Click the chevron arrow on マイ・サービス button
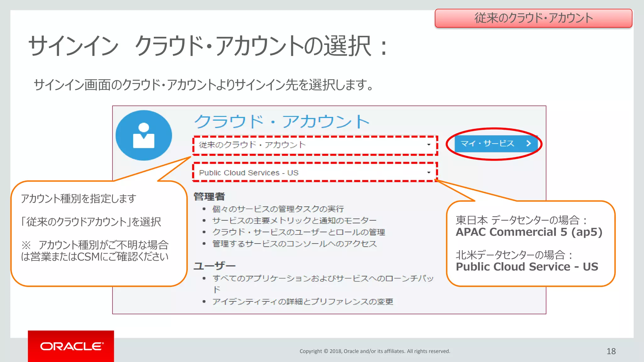 coord(529,144)
